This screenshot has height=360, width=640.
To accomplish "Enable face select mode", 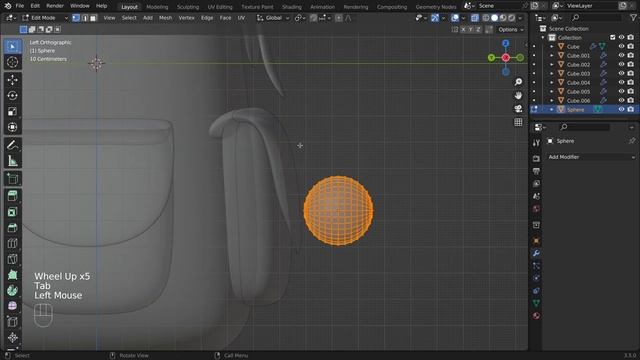I will click(x=93, y=18).
